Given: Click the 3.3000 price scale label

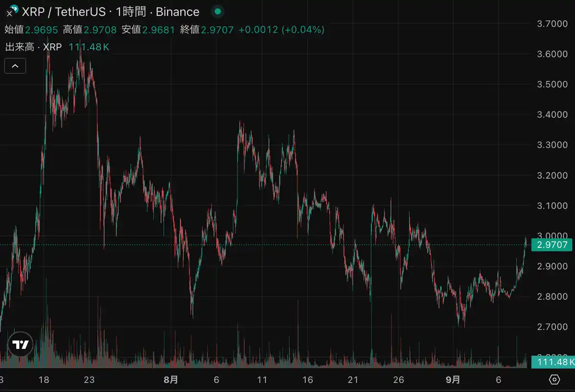Looking at the screenshot, I should [x=552, y=145].
